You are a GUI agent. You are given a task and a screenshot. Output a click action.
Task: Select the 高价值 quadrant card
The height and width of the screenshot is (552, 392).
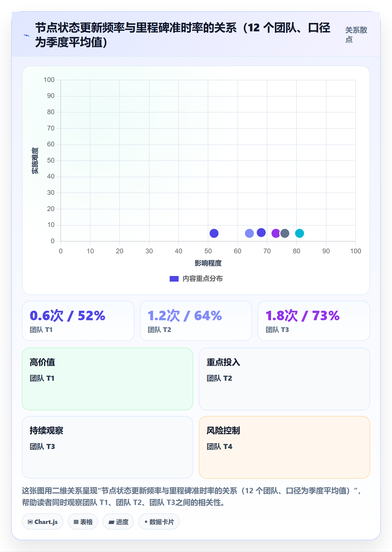click(108, 379)
